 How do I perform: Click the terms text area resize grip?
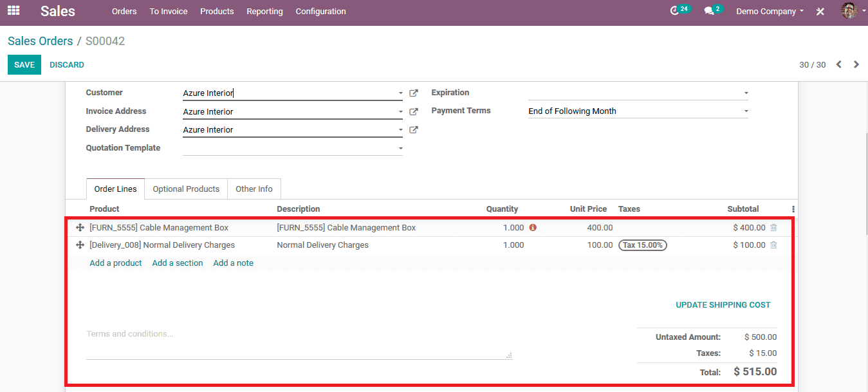[x=509, y=355]
